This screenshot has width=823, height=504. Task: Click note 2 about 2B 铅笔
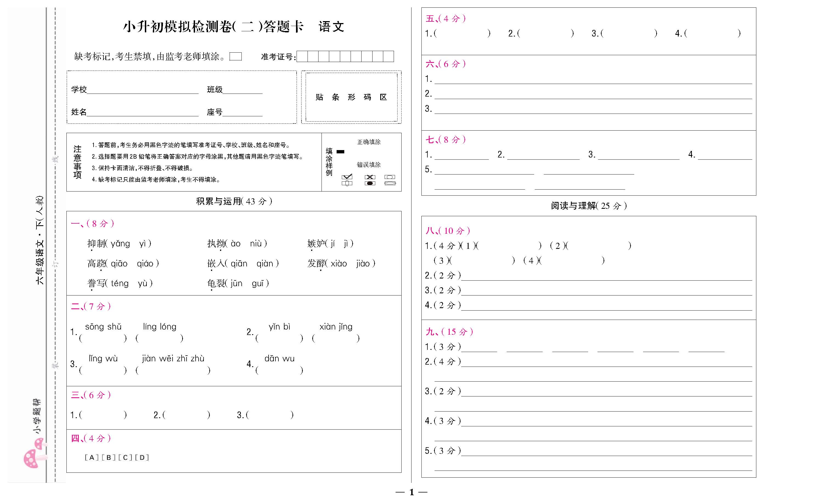[x=198, y=157]
